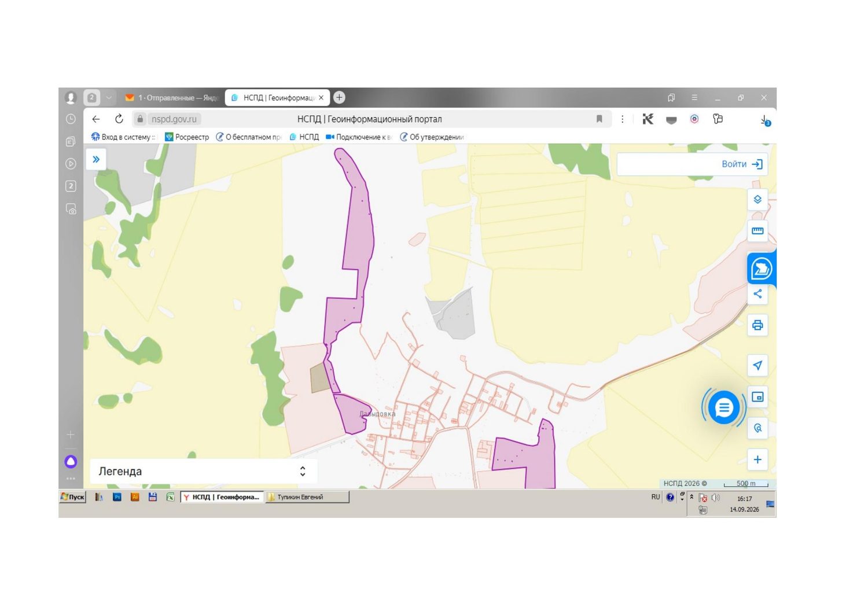Open the НСПД bookmark link
Screen dimensions: 868x614
(304, 137)
